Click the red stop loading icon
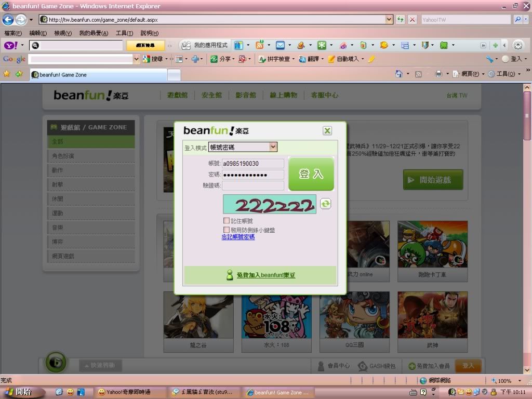 coord(412,19)
